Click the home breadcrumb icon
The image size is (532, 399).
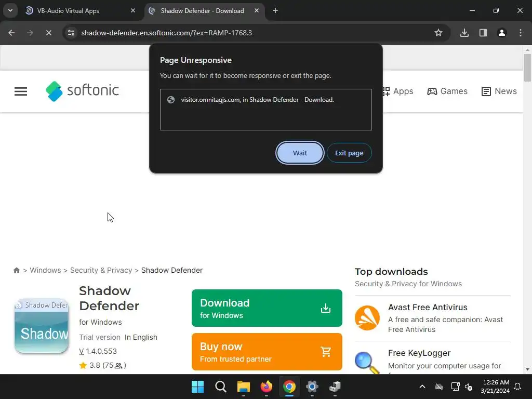click(16, 270)
